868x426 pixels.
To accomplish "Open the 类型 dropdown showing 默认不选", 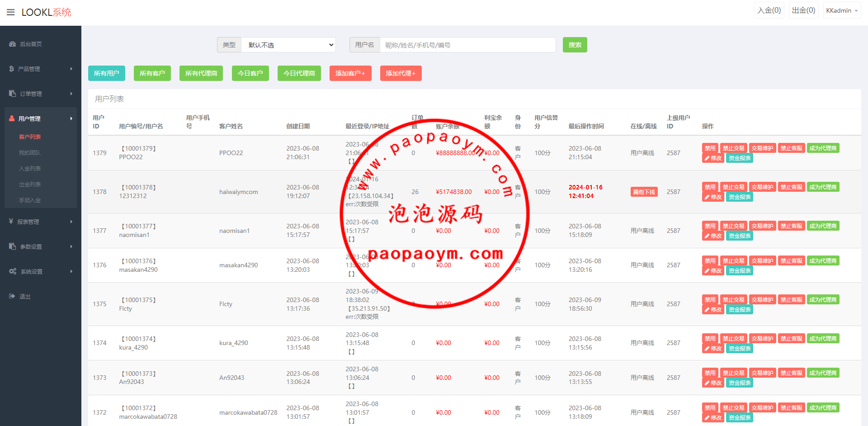I will [x=288, y=45].
